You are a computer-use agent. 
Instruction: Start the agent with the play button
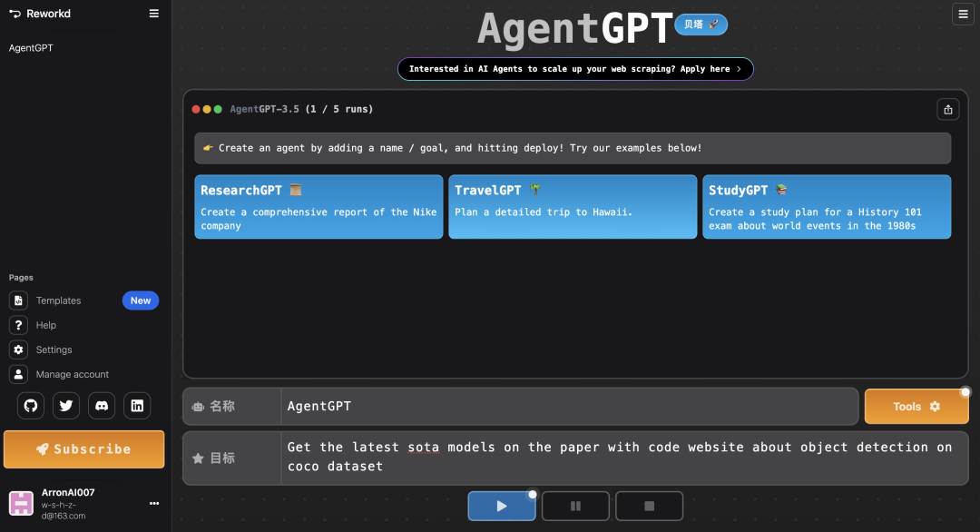tap(502, 506)
